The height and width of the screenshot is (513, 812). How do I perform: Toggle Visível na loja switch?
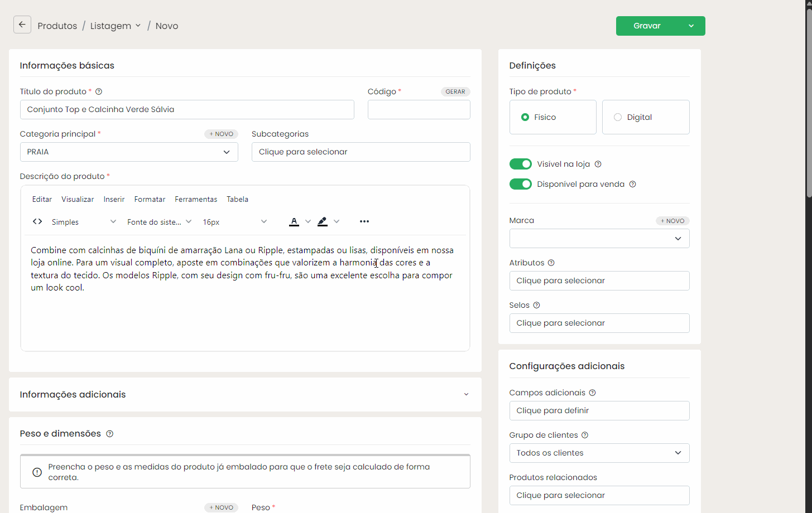coord(521,164)
